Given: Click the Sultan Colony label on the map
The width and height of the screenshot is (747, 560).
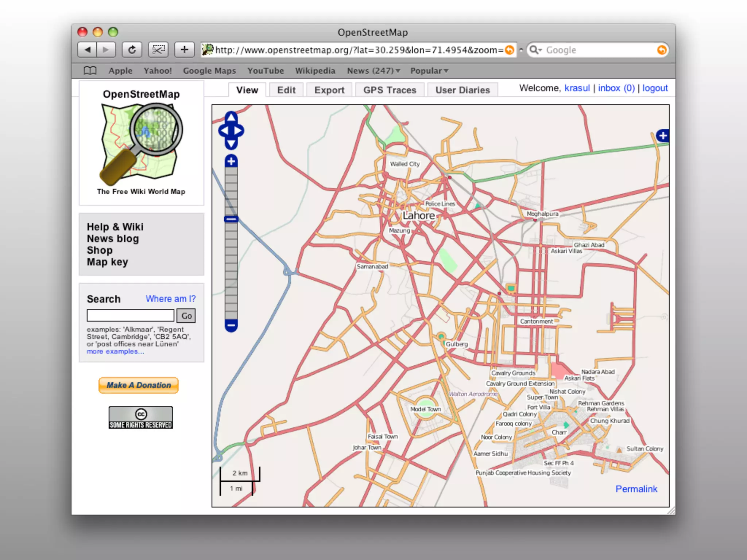Looking at the screenshot, I should tap(645, 449).
